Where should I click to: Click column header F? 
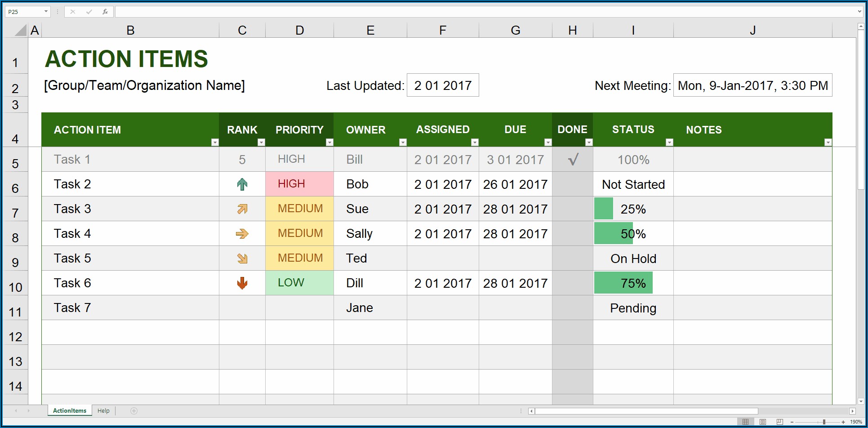[x=443, y=30]
